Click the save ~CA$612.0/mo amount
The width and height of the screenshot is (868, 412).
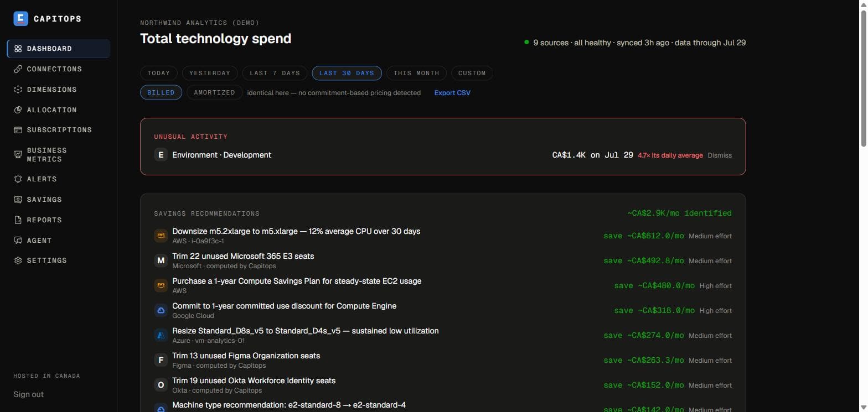644,236
